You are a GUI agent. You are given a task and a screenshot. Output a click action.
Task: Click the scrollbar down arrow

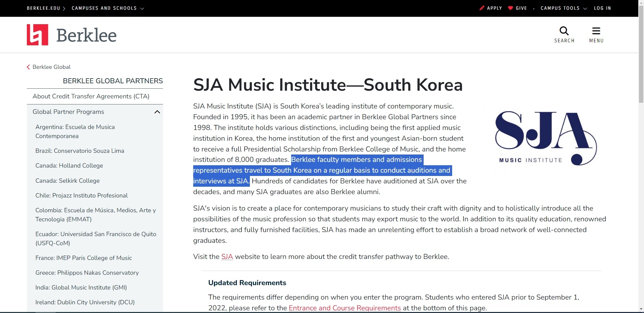641,309
